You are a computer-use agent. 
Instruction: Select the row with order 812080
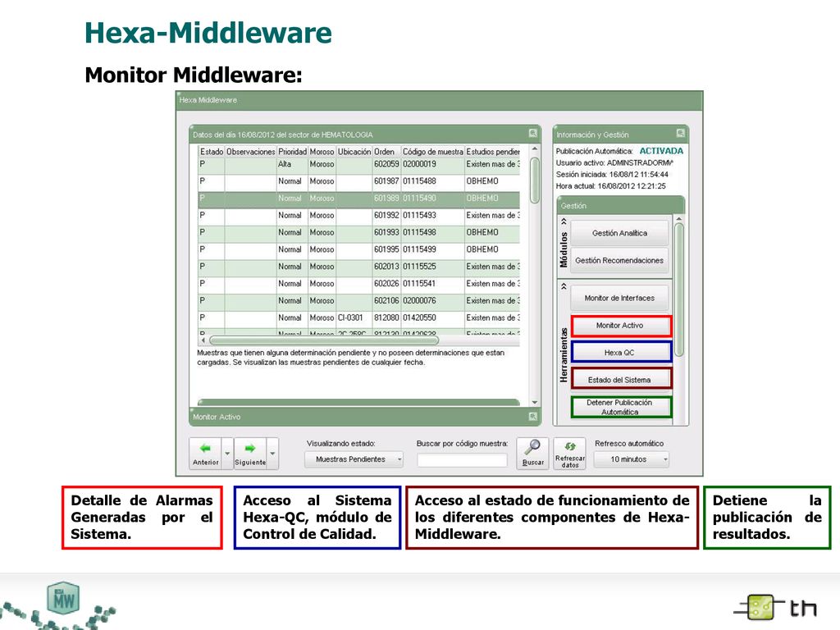tap(359, 319)
